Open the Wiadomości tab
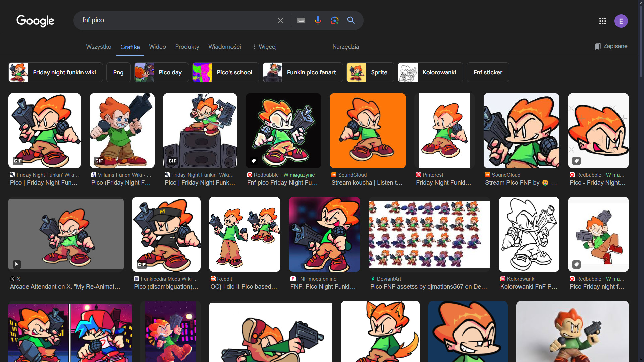Image resolution: width=644 pixels, height=362 pixels. tap(225, 47)
